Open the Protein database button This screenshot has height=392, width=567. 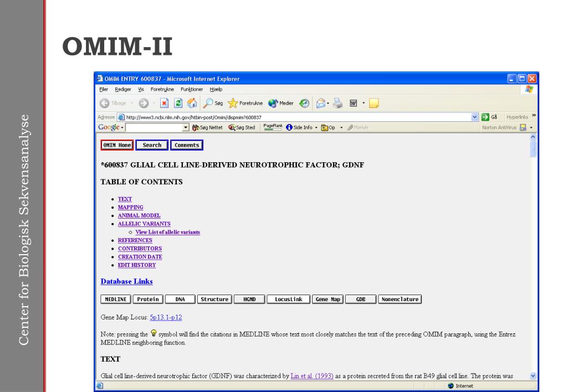(x=148, y=299)
